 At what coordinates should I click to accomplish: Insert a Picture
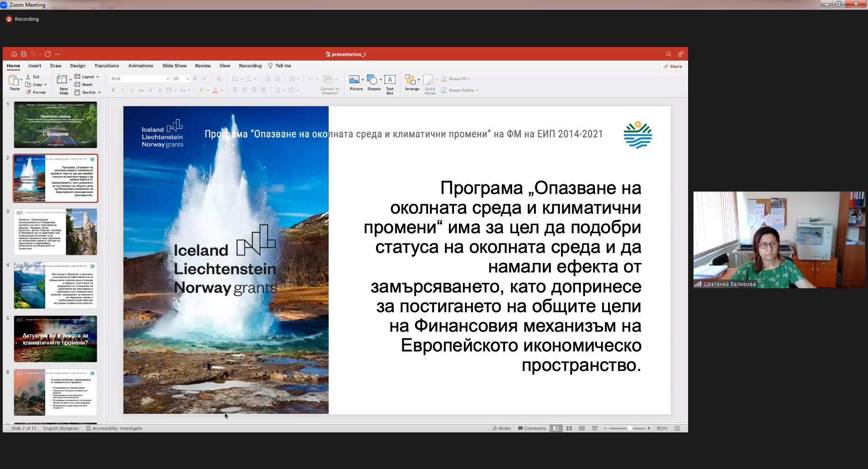click(356, 83)
